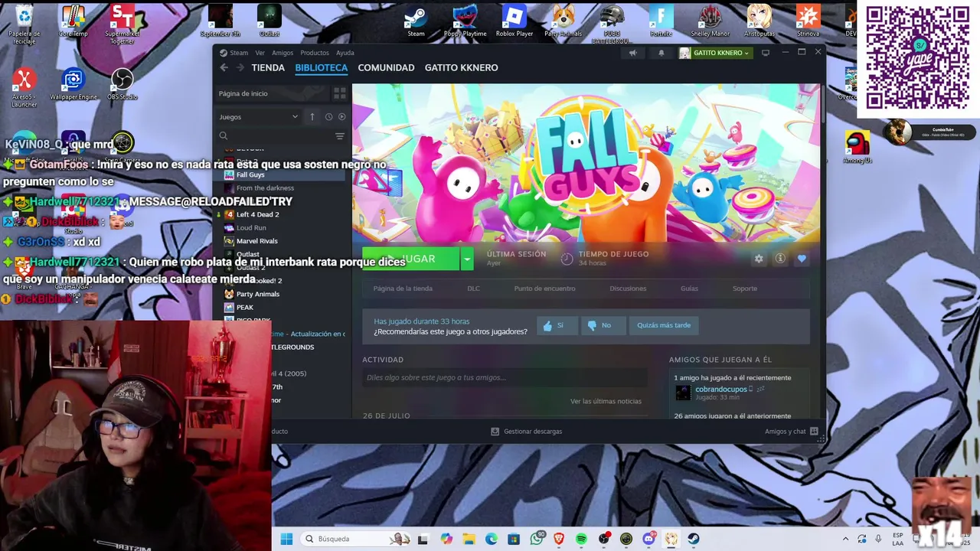The height and width of the screenshot is (551, 980).
Task: Open Punto de encuentro link
Action: point(544,289)
